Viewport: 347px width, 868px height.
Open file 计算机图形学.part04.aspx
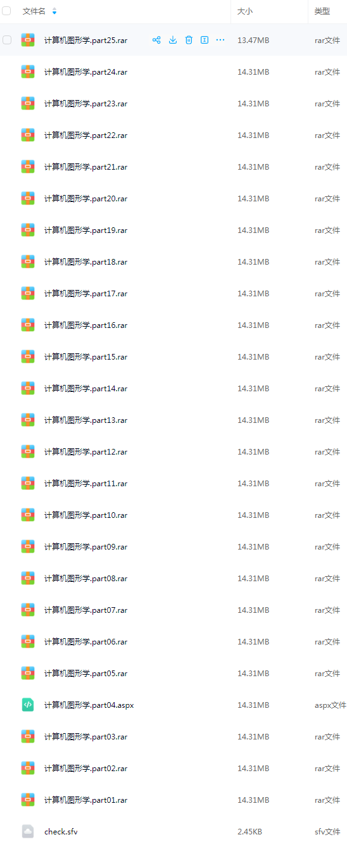89,705
